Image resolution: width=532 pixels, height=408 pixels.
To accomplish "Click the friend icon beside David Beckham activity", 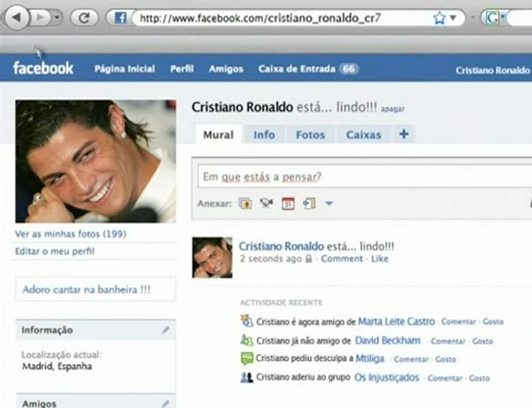I will coord(246,340).
